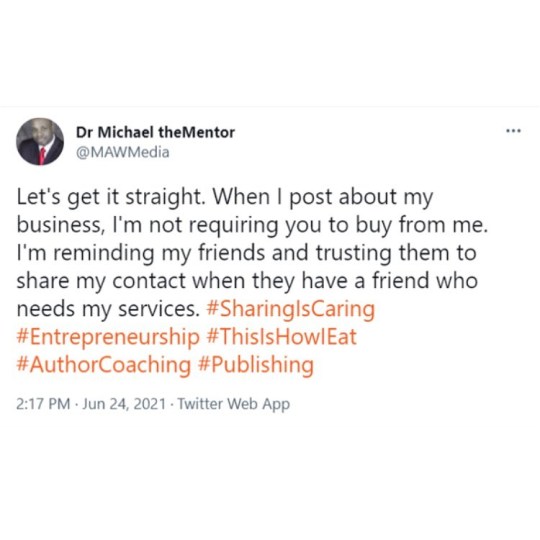Click the word "contact" in the tweet
Viewport: 540px width, 540px height.
[x=149, y=281]
